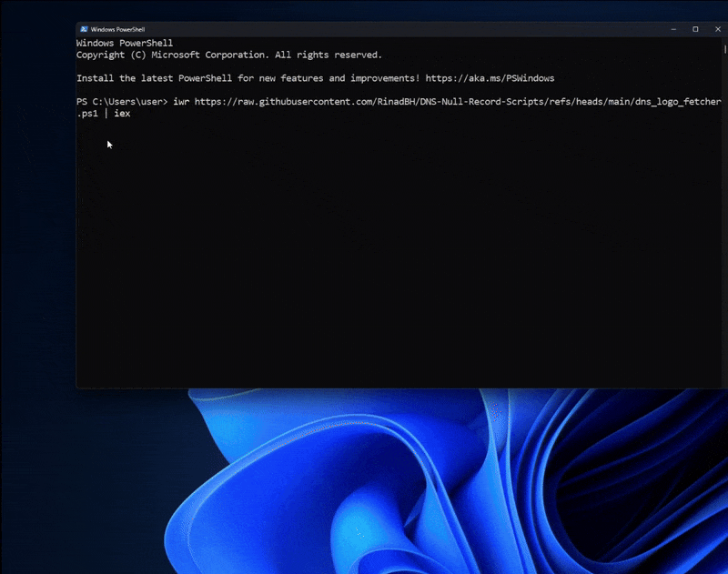Image resolution: width=728 pixels, height=574 pixels.
Task: Click the PowerShell vertical scrollbar thumb
Action: point(724,49)
